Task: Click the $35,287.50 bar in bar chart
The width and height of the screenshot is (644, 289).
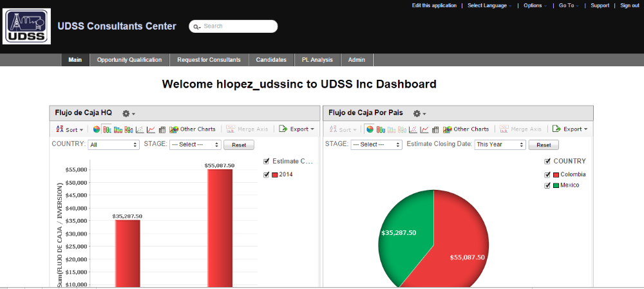Action: pos(128,254)
